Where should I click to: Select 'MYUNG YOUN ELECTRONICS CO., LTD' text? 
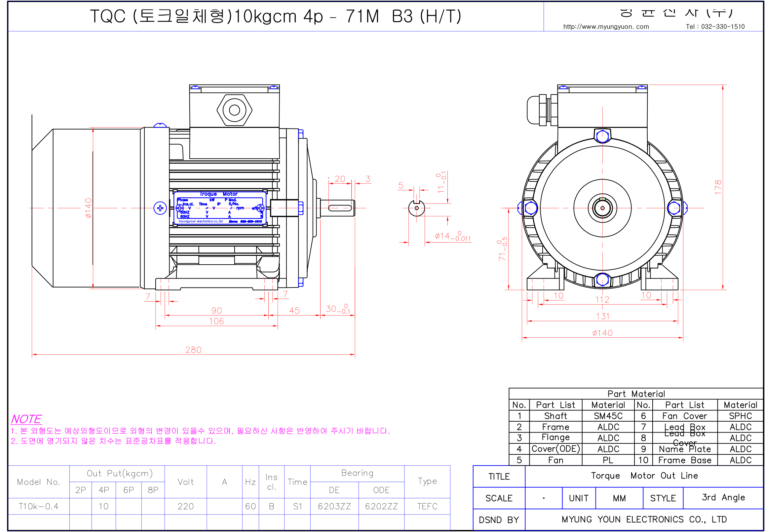tap(644, 519)
